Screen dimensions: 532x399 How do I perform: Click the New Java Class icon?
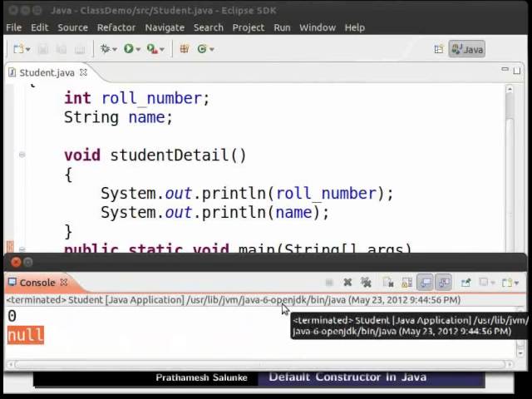[202, 49]
